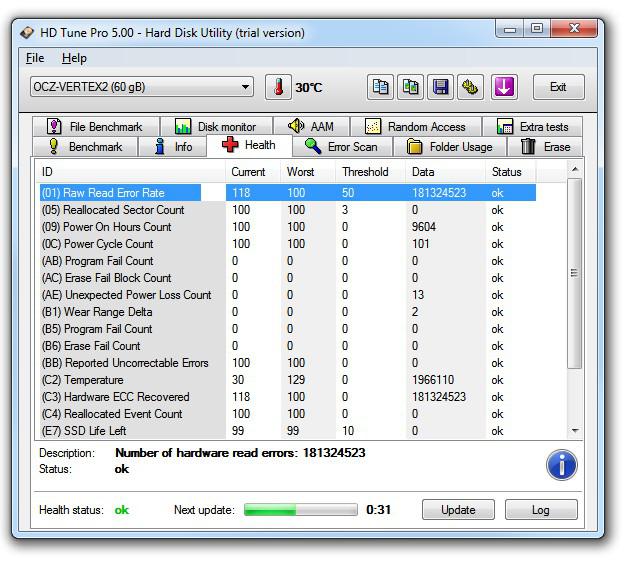Click the Threshold column header
The height and width of the screenshot is (564, 627).
370,172
